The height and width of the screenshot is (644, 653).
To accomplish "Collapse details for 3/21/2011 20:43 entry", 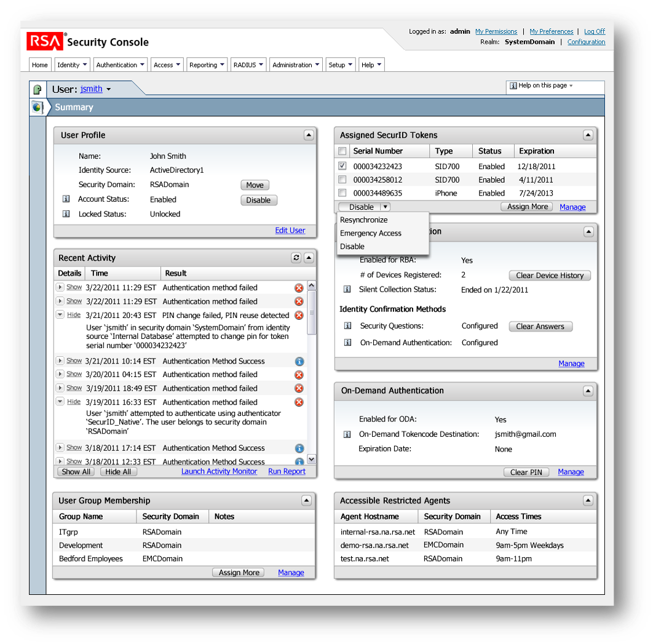I will [60, 314].
